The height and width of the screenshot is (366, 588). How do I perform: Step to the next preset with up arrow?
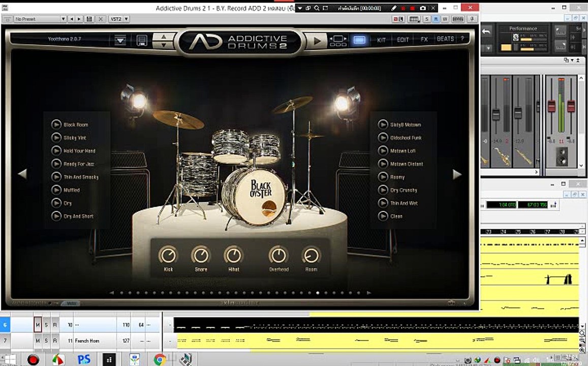click(x=164, y=37)
